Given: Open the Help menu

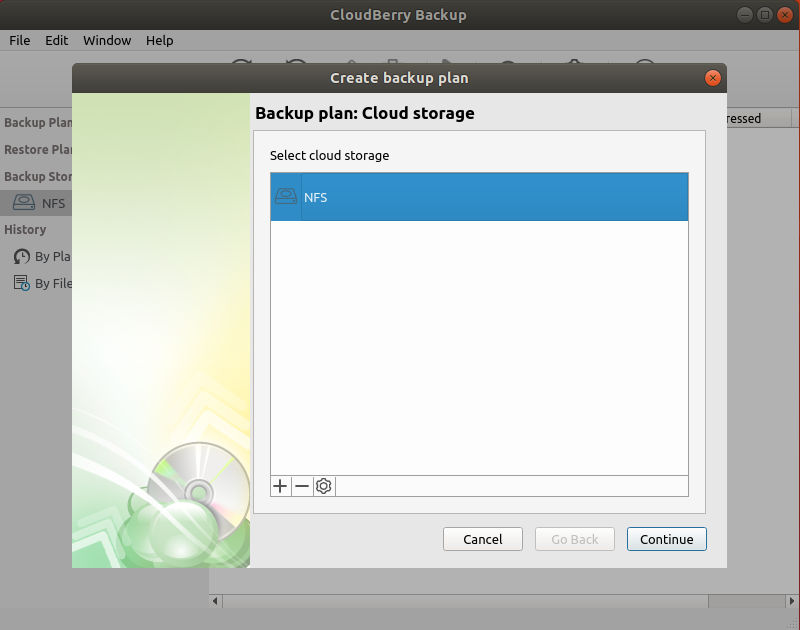Looking at the screenshot, I should click(x=159, y=40).
